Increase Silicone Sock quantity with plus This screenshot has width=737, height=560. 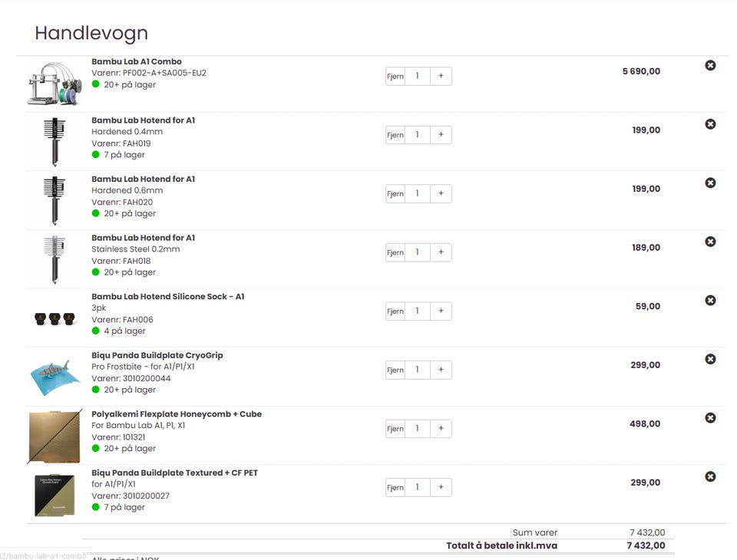[x=441, y=311]
